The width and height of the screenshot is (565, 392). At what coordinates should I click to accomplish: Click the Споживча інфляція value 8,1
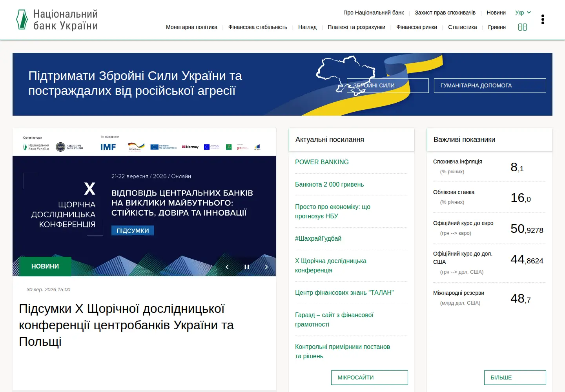(517, 167)
